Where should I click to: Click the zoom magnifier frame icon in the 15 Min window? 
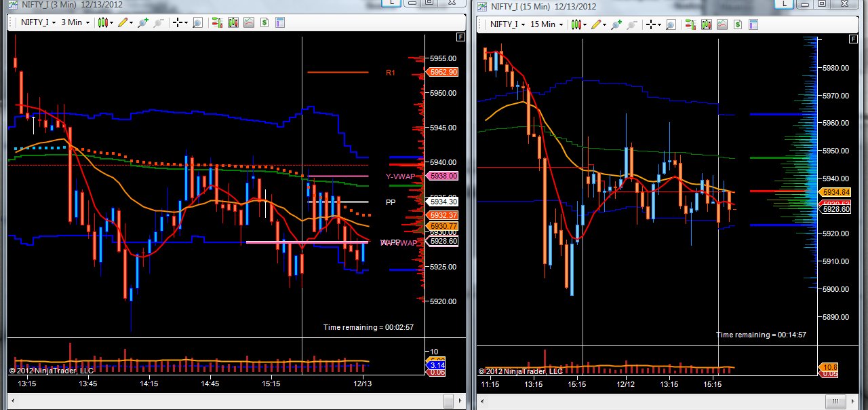point(671,24)
